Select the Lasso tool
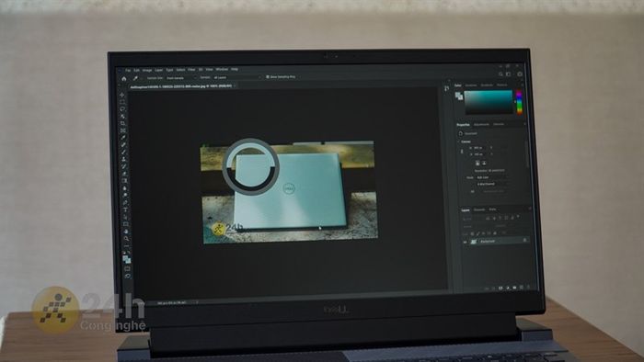This screenshot has height=362, width=644. tap(122, 109)
